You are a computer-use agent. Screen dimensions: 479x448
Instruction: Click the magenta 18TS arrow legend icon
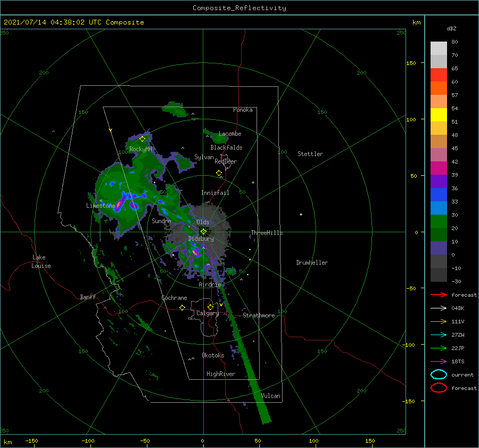tap(439, 362)
